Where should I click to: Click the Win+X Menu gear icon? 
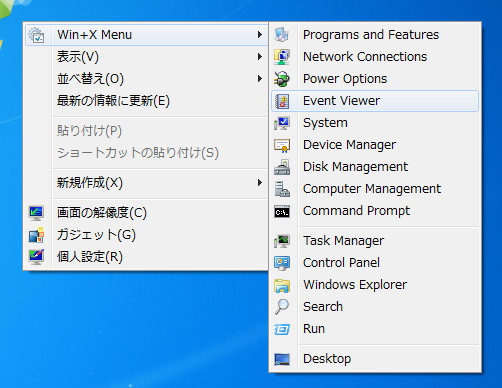tap(36, 35)
